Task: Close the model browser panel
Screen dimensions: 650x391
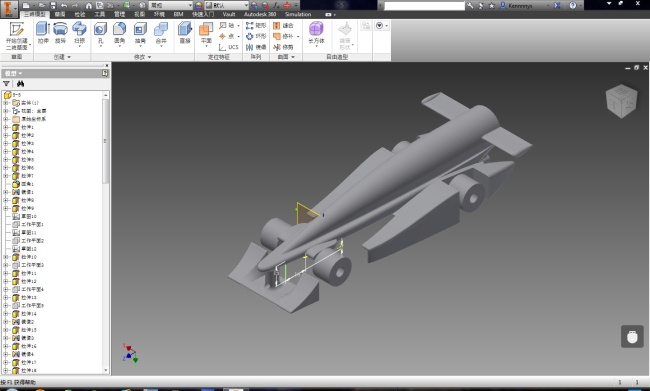Action: coord(107,66)
